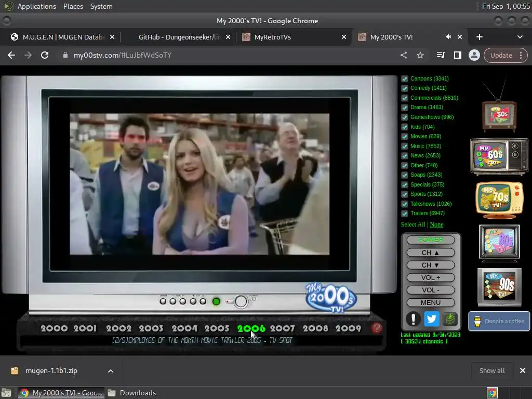Close the downloads bar with the X

pos(523,370)
